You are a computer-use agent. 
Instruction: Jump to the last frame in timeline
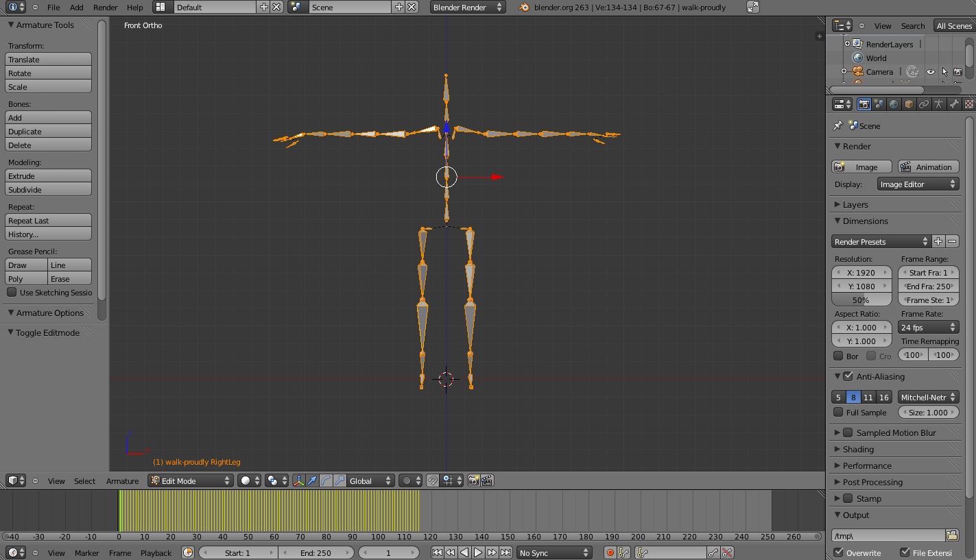pyautogui.click(x=508, y=552)
